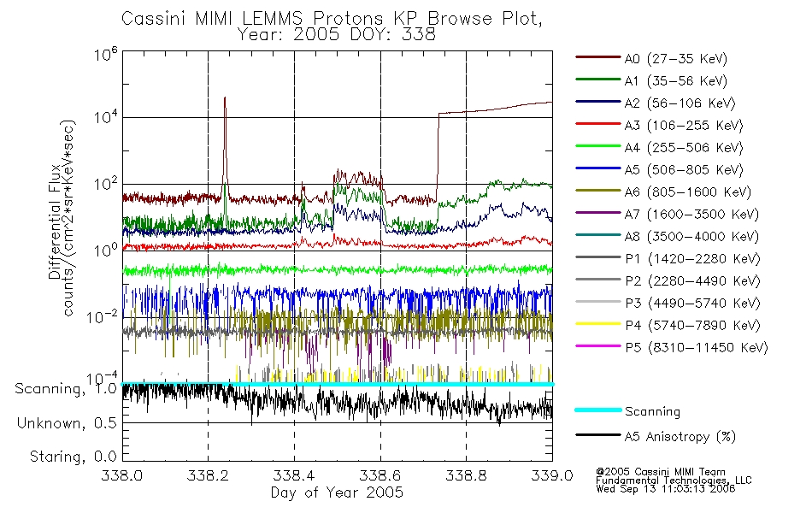This screenshot has width=812, height=513.
Task: Click the A0 (27-35 KeV) legend label
Action: [x=676, y=59]
